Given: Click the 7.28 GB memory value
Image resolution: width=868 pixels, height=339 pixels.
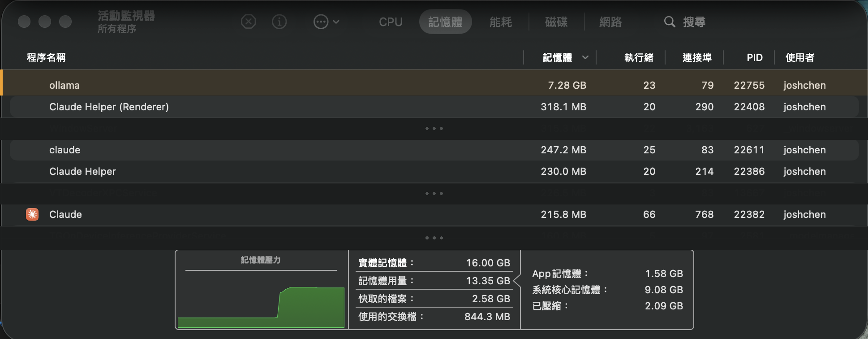Looking at the screenshot, I should (x=567, y=85).
